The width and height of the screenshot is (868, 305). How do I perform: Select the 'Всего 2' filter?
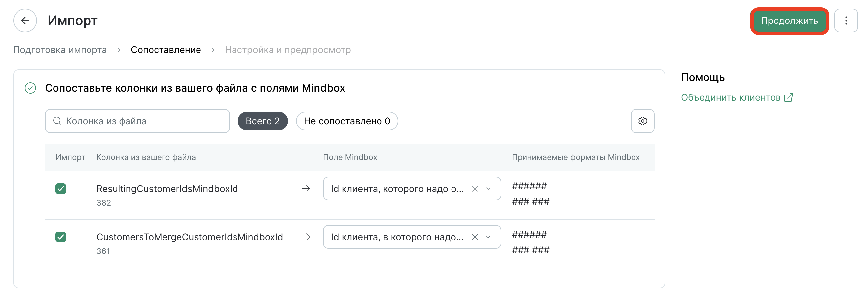[263, 121]
